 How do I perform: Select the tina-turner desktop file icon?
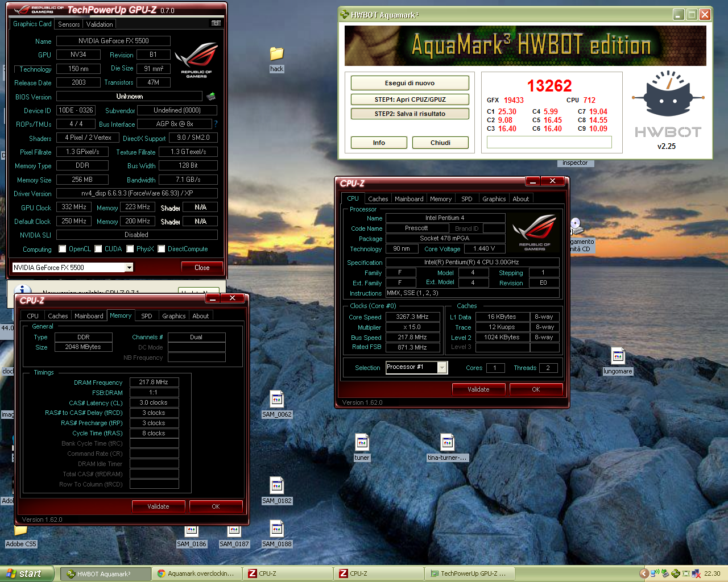coord(448,443)
